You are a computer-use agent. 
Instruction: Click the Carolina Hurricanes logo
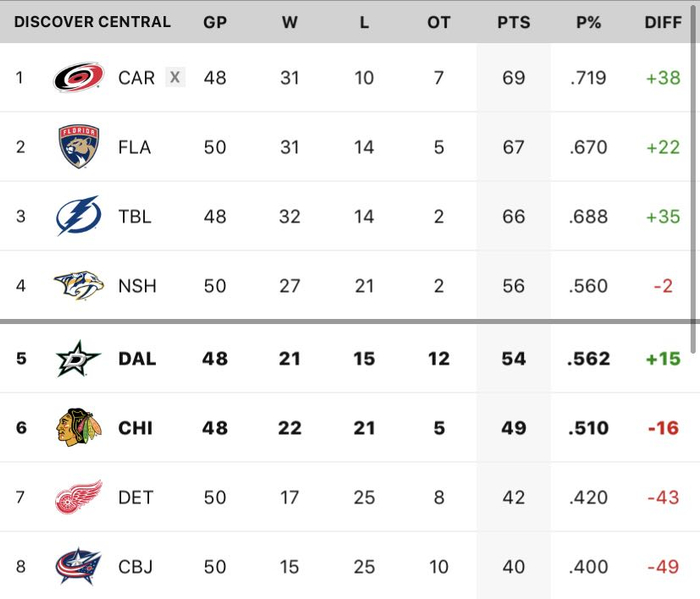(78, 77)
